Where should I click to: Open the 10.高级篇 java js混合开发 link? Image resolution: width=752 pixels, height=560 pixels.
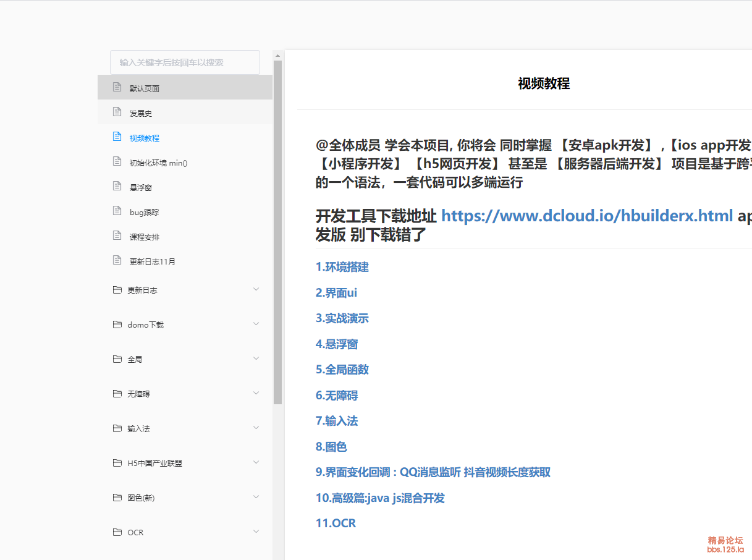click(380, 498)
